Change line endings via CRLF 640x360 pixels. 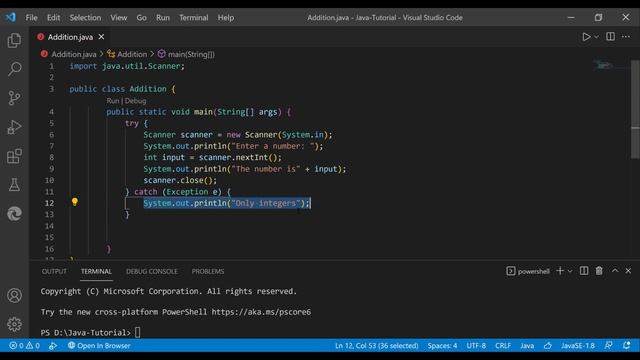coord(503,346)
